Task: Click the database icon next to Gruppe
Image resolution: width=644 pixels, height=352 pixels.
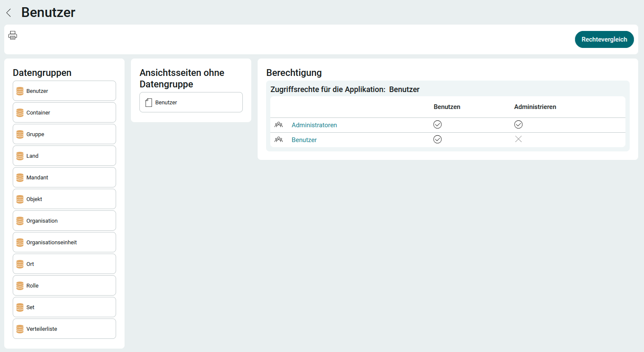Action: click(x=20, y=134)
